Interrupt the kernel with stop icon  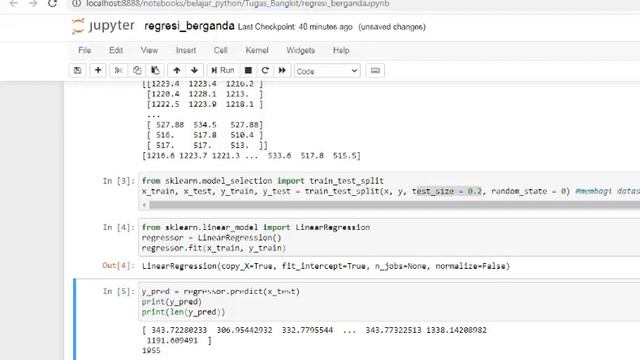coord(248,71)
